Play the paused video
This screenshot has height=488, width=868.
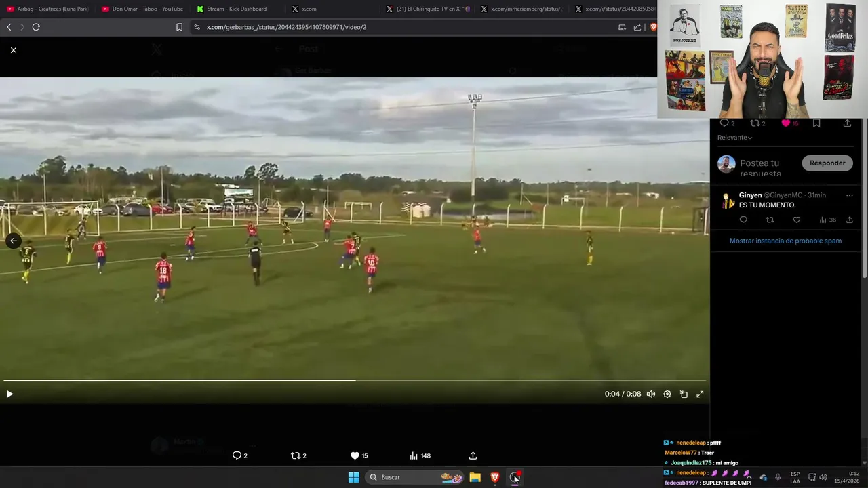tap(9, 394)
